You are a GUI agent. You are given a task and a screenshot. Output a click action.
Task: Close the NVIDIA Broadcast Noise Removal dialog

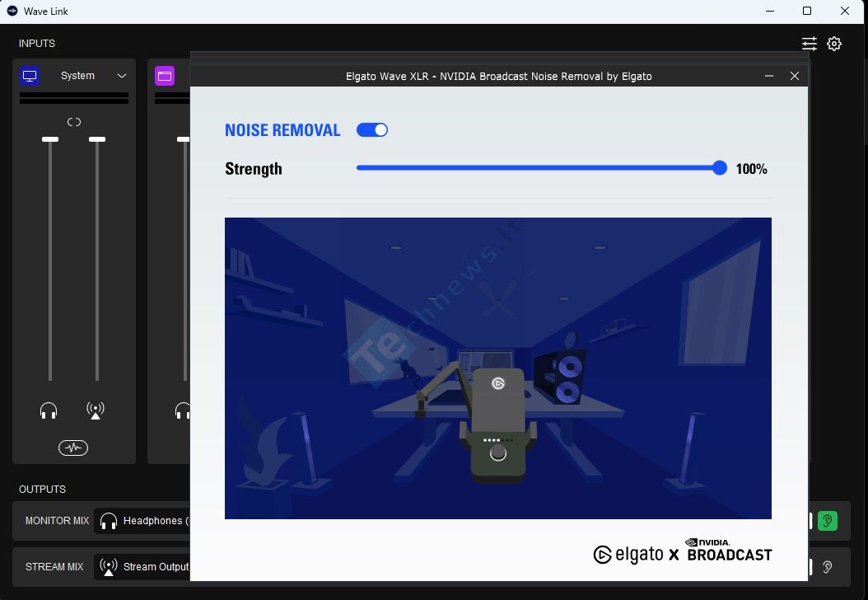[x=795, y=76]
